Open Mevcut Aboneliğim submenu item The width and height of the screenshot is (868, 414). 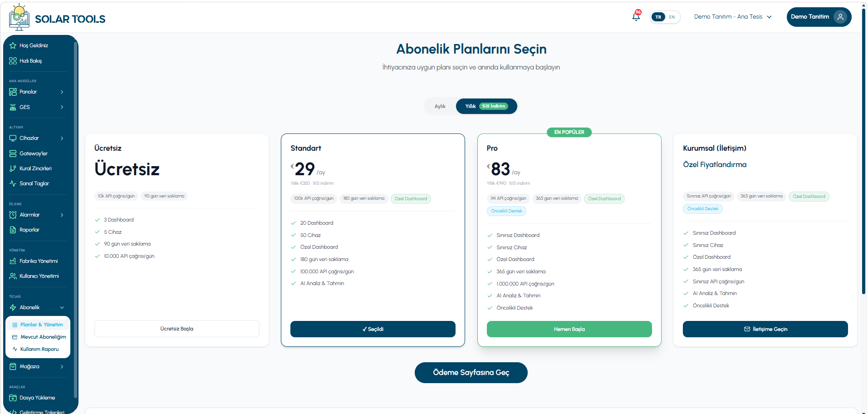point(39,337)
